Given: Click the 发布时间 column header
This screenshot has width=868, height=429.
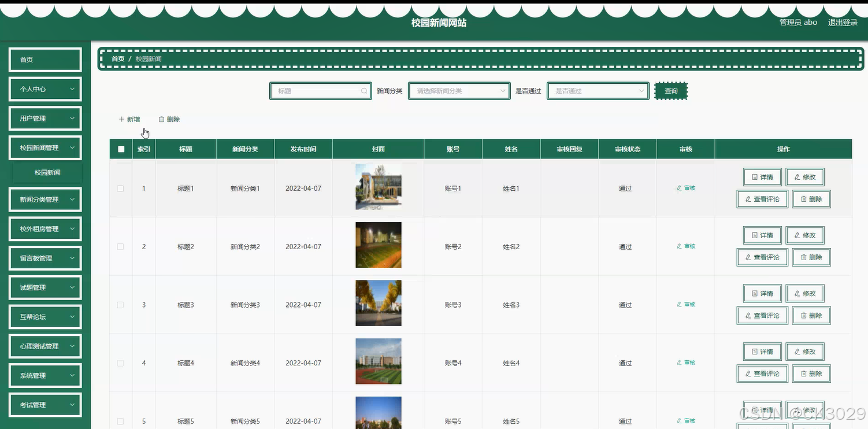Looking at the screenshot, I should (x=303, y=149).
